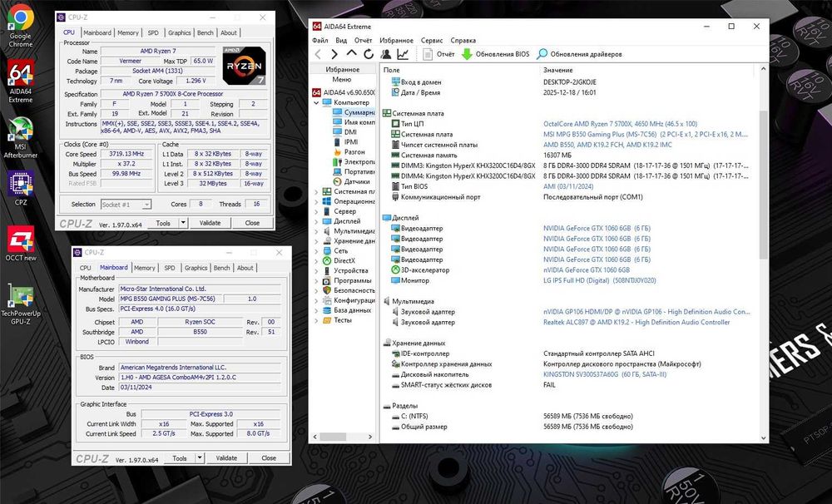The image size is (832, 504).
Task: Open Realtek ALC897 audio controller link
Action: click(x=636, y=322)
